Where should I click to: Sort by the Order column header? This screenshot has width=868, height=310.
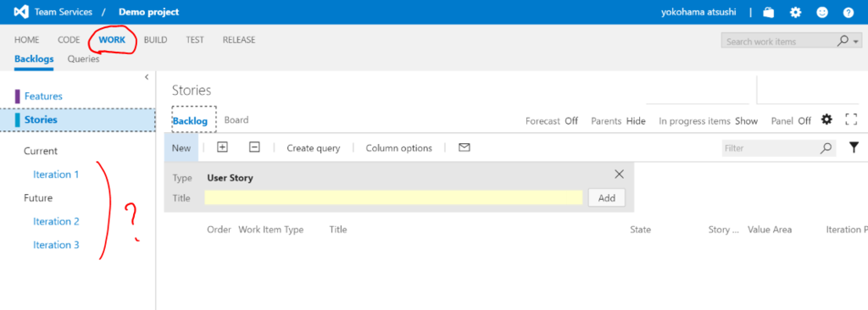[x=219, y=230]
